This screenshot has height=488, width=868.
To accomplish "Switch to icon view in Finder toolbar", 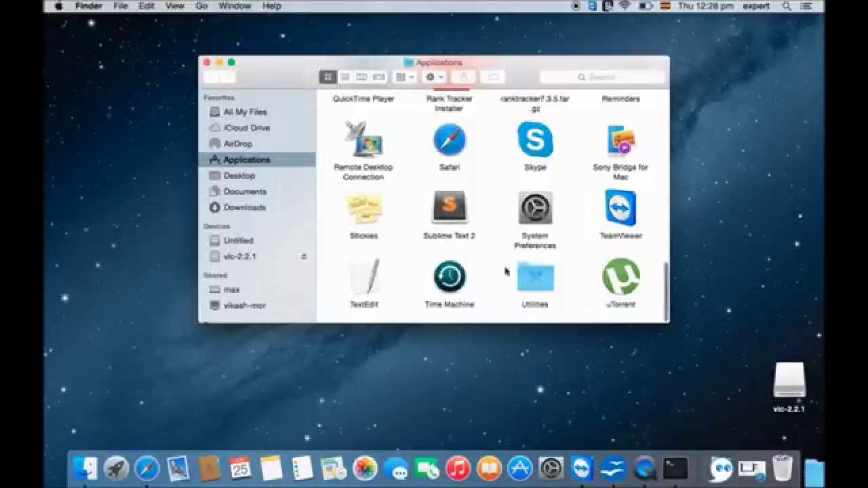I will (328, 77).
